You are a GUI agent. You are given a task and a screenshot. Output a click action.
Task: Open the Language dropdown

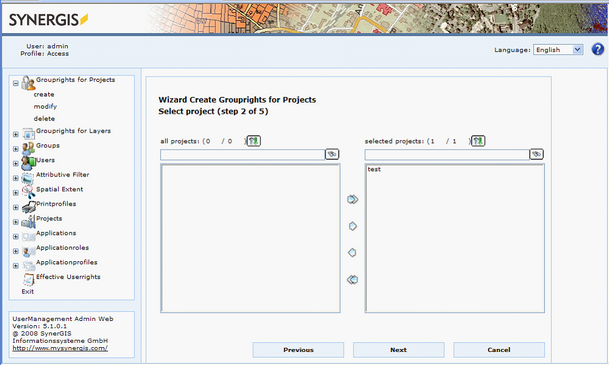pos(558,50)
